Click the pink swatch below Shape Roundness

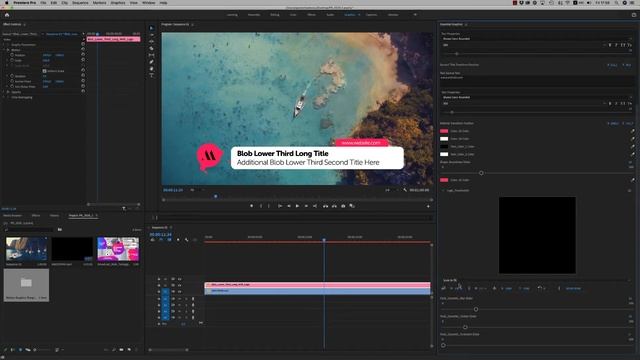(x=444, y=180)
